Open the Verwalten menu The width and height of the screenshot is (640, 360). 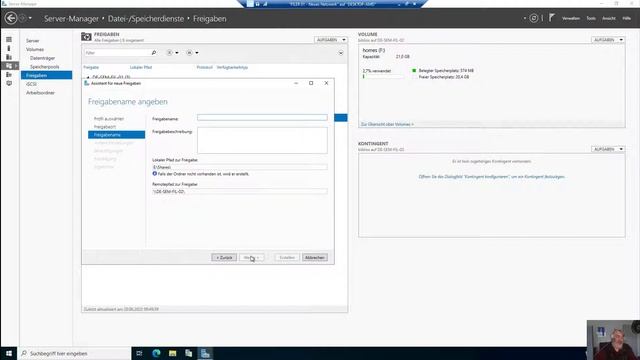[x=571, y=18]
